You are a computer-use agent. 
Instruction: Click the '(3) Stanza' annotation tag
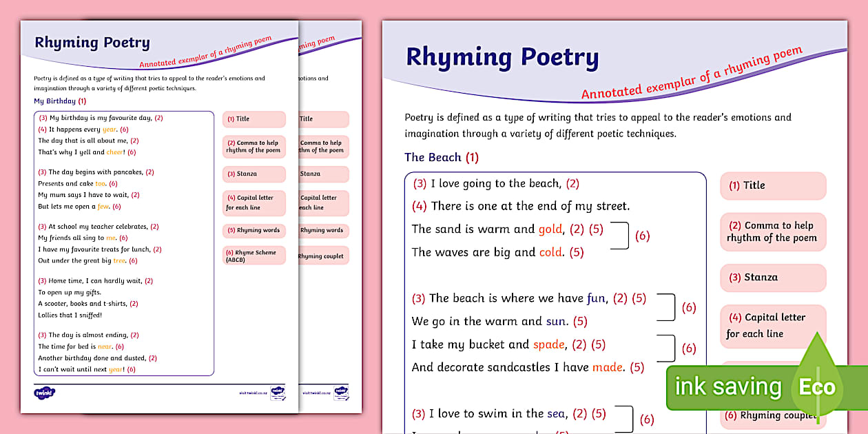[772, 278]
